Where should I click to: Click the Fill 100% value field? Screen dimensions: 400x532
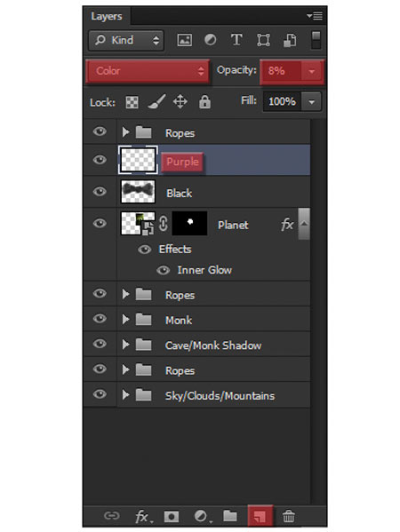[x=282, y=101]
